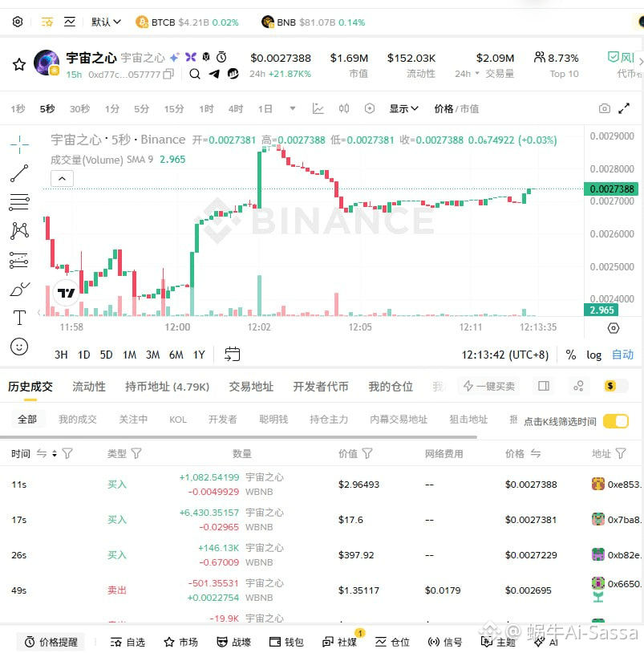Set chart range to 3H
644x653 pixels.
click(x=61, y=355)
